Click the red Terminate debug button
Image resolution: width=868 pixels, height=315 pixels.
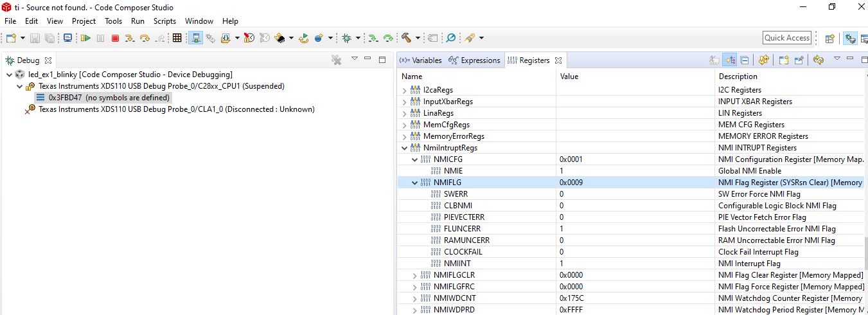point(115,39)
